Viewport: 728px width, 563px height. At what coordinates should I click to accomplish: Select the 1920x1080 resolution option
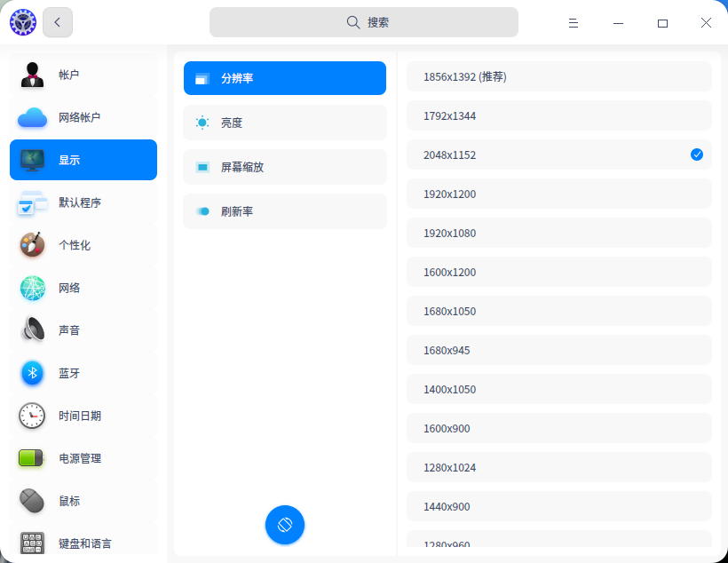559,233
